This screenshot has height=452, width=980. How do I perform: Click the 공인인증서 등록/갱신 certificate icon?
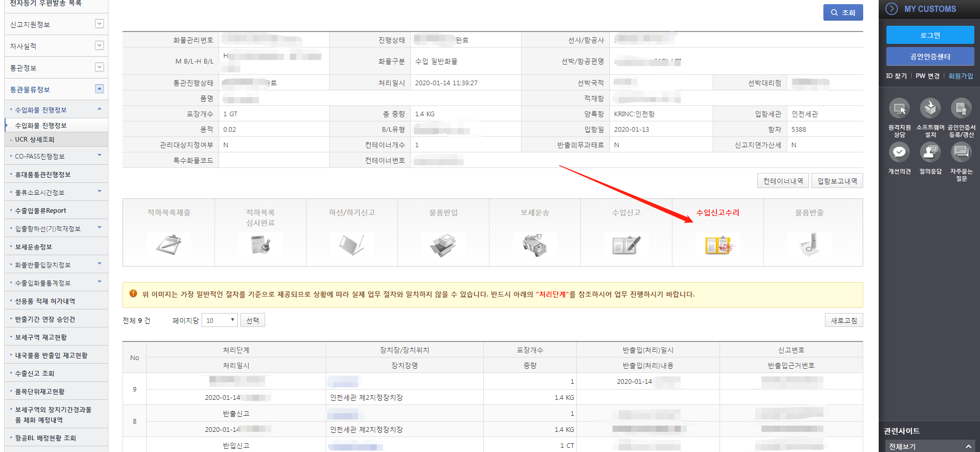(x=961, y=109)
